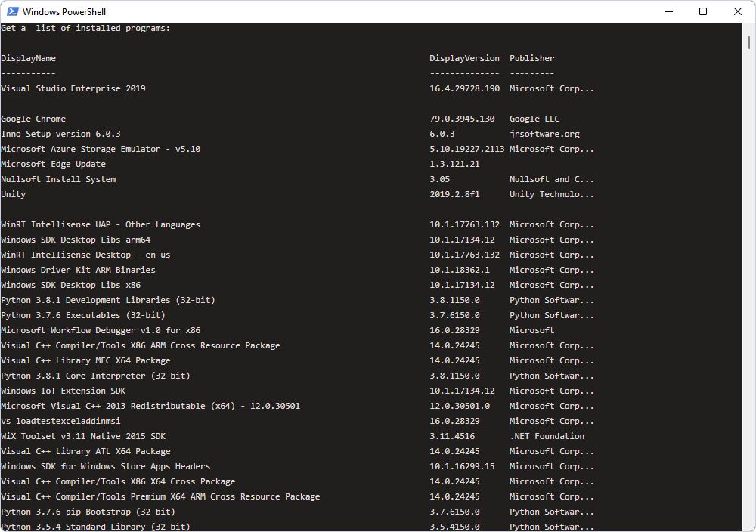Image resolution: width=756 pixels, height=532 pixels.
Task: Click the 'Nullsoft and C...' publisher
Action: [552, 179]
